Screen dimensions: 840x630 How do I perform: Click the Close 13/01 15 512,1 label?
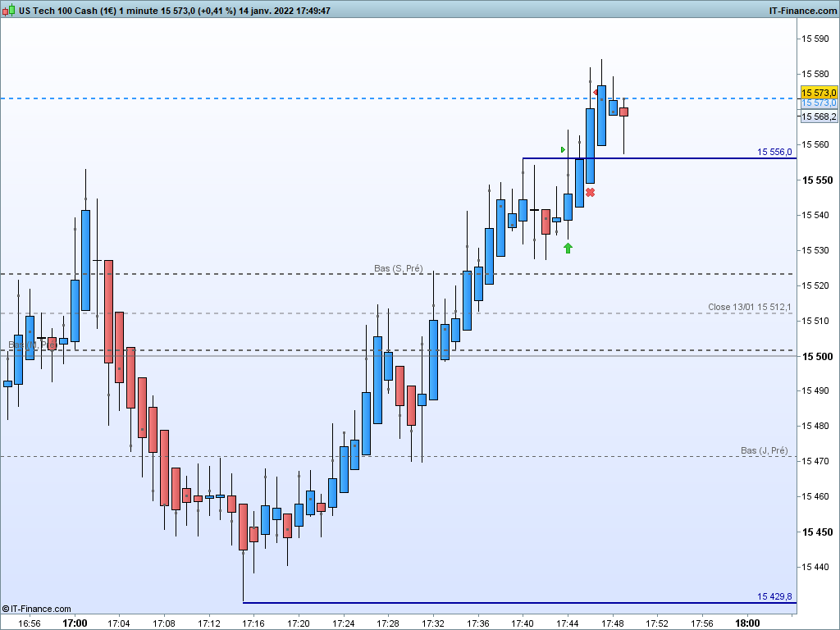(x=750, y=307)
